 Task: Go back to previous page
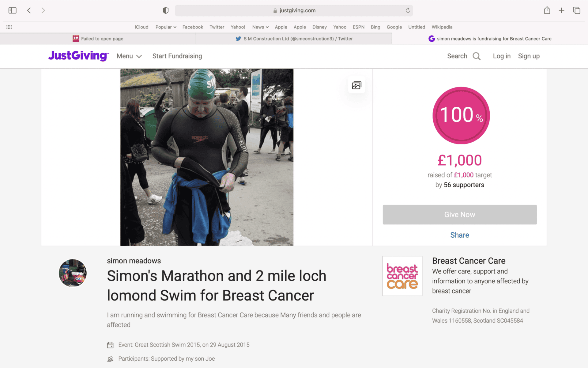tap(29, 10)
